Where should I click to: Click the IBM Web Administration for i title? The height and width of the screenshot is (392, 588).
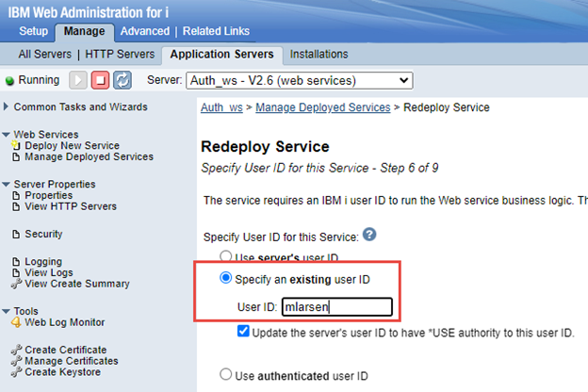tap(89, 12)
